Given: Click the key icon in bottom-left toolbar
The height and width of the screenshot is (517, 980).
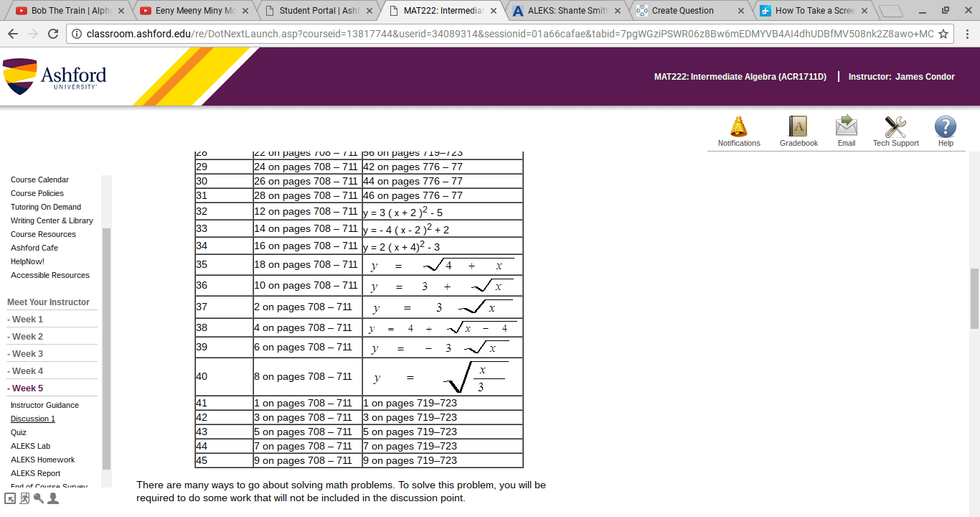Looking at the screenshot, I should click(x=39, y=498).
